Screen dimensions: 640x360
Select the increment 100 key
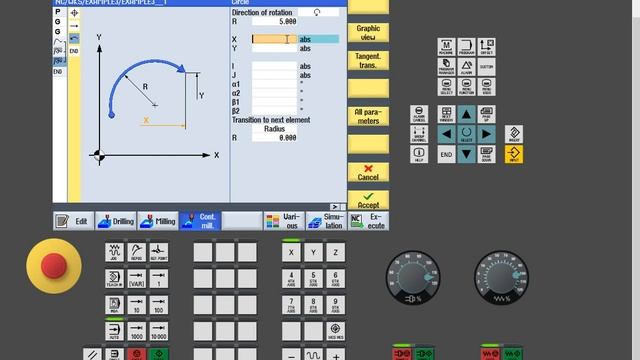click(158, 305)
